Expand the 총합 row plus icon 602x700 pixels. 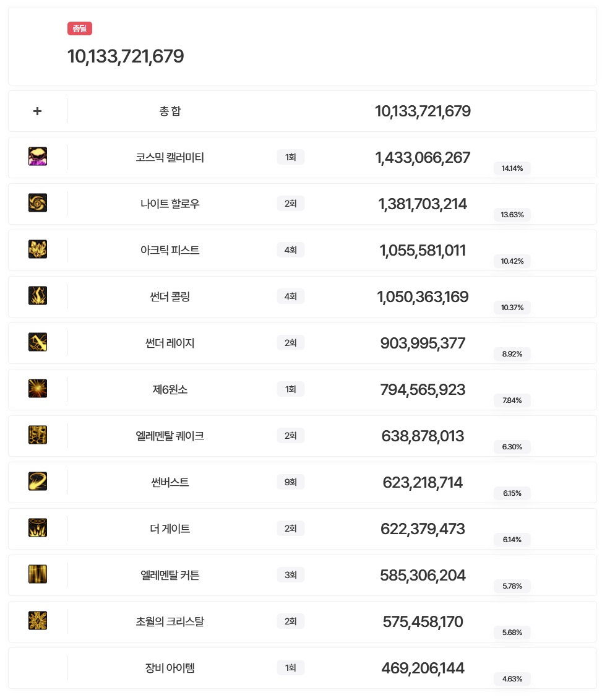[x=38, y=111]
